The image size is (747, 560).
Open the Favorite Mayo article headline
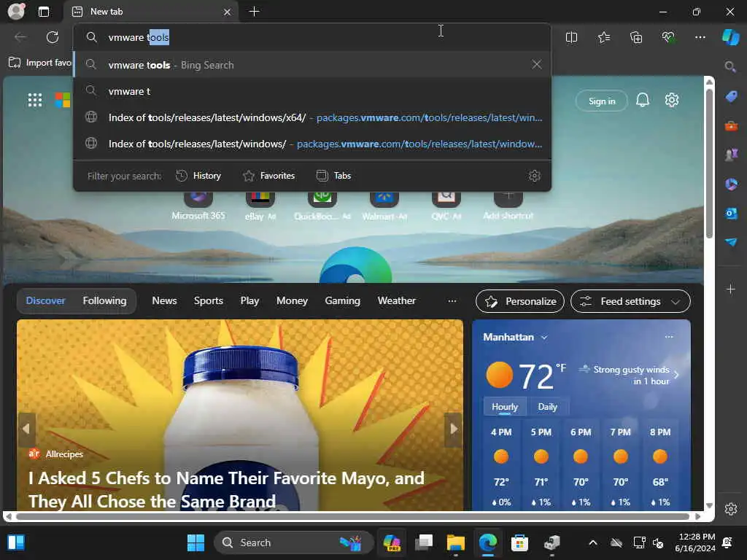coord(226,489)
